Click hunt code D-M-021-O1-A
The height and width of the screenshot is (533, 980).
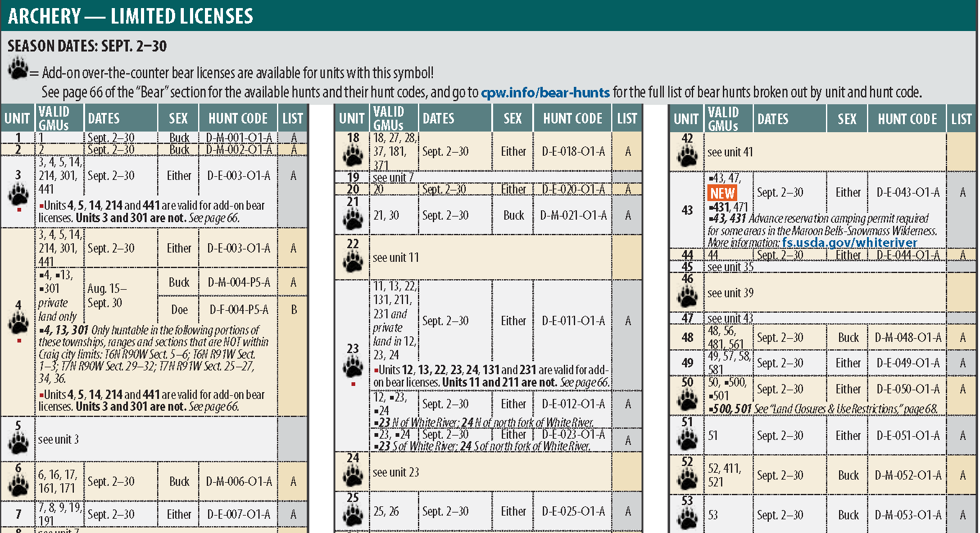(x=573, y=215)
